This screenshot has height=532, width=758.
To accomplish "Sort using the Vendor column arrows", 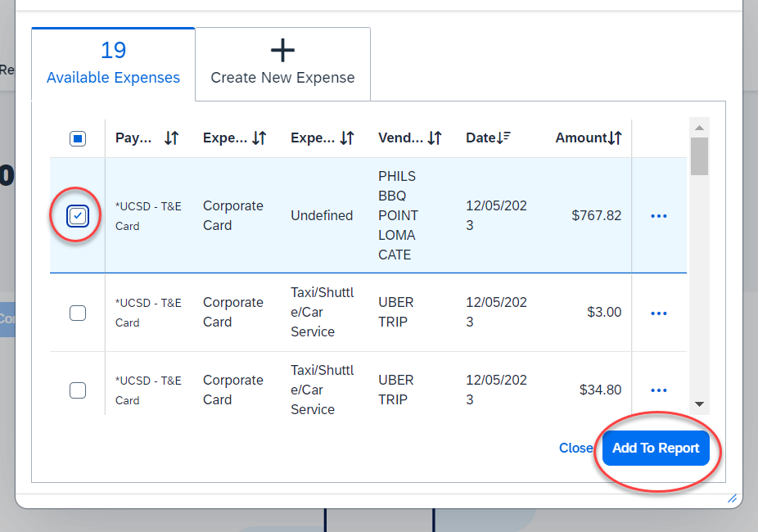I will coord(433,138).
